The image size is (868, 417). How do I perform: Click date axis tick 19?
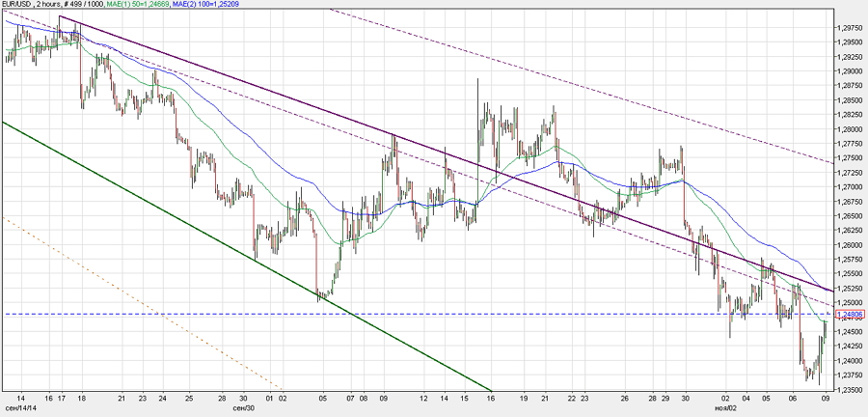525,398
